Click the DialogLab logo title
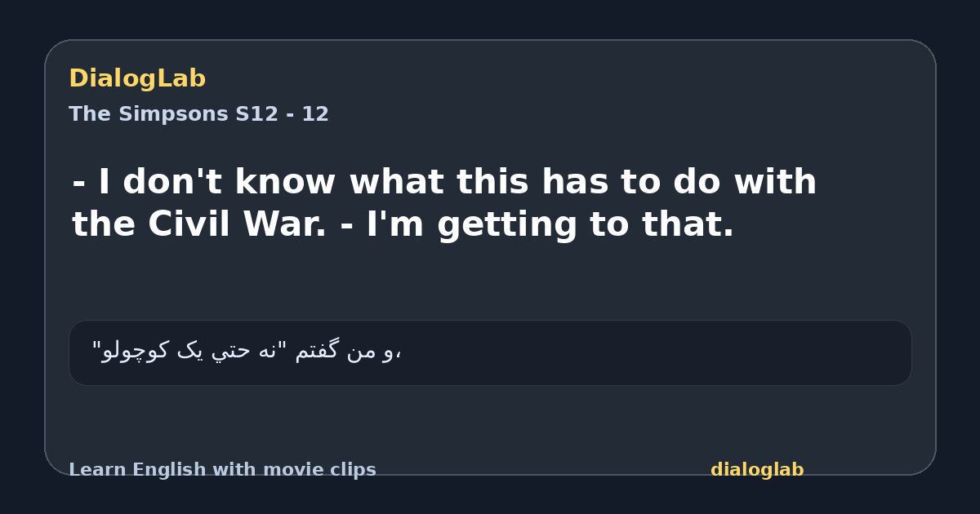This screenshot has width=980, height=514. (x=137, y=79)
